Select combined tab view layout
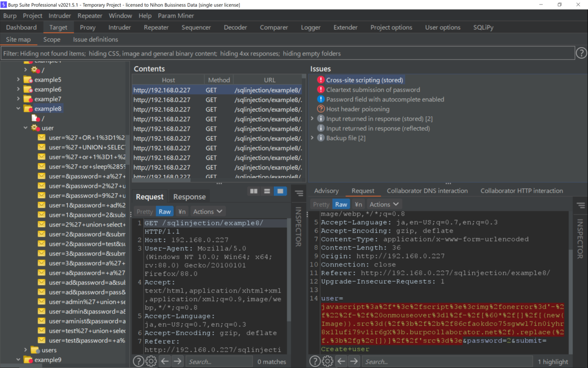This screenshot has width=588, height=368. 280,191
